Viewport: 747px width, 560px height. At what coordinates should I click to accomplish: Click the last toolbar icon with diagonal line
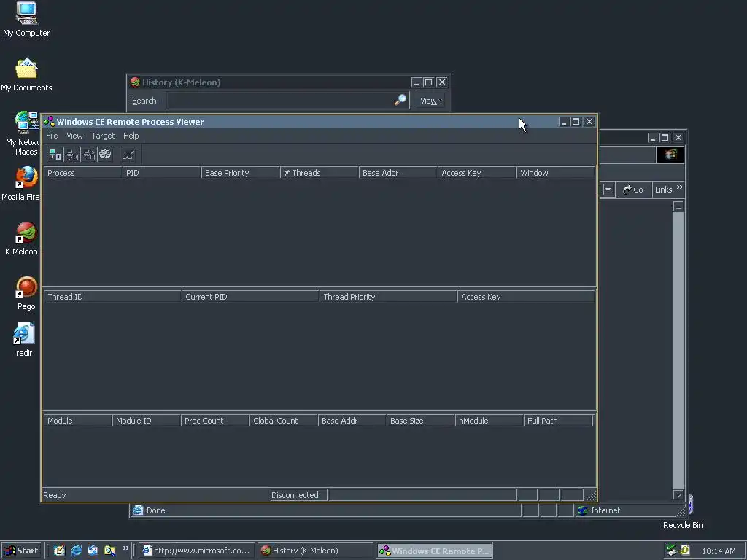[128, 155]
